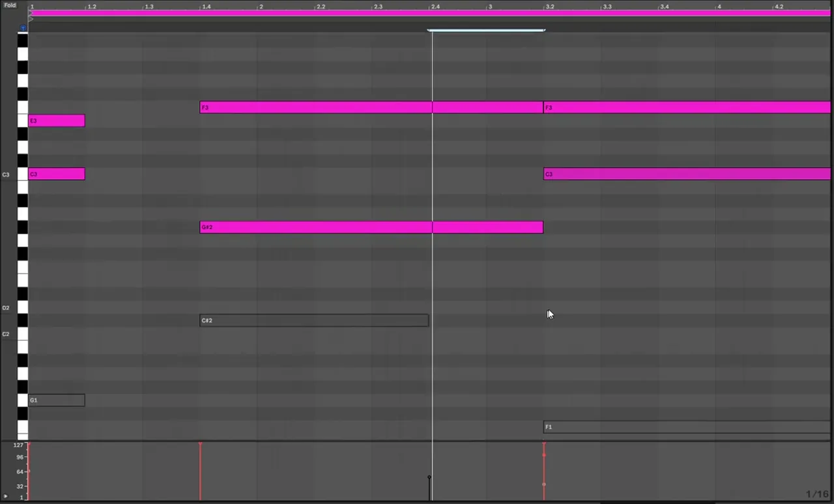Click the 3.2 beat ruler marker
Screen dimensions: 834x504
point(550,7)
